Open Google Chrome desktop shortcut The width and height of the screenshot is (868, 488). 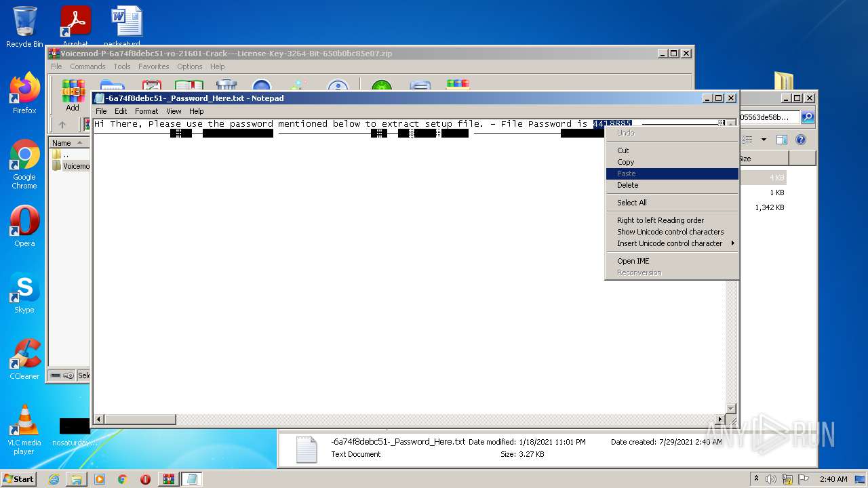coord(24,164)
